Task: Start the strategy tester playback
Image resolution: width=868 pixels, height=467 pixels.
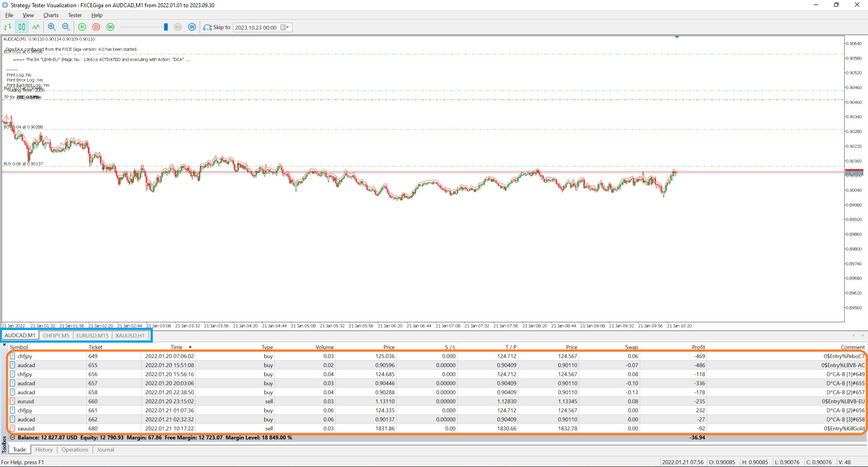Action: coord(82,27)
